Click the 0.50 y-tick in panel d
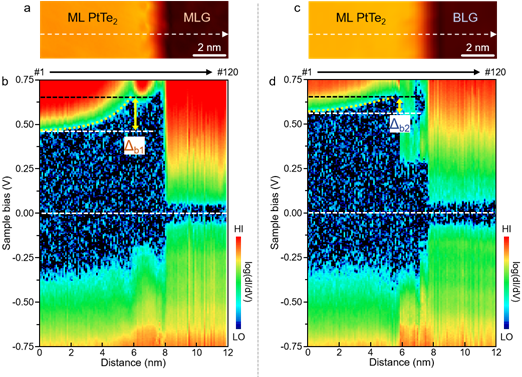522x377 pixels. click(x=293, y=124)
